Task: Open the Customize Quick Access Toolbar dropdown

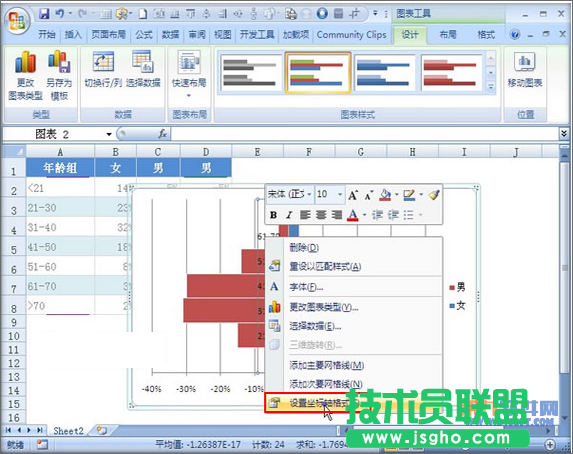Action: point(375,14)
